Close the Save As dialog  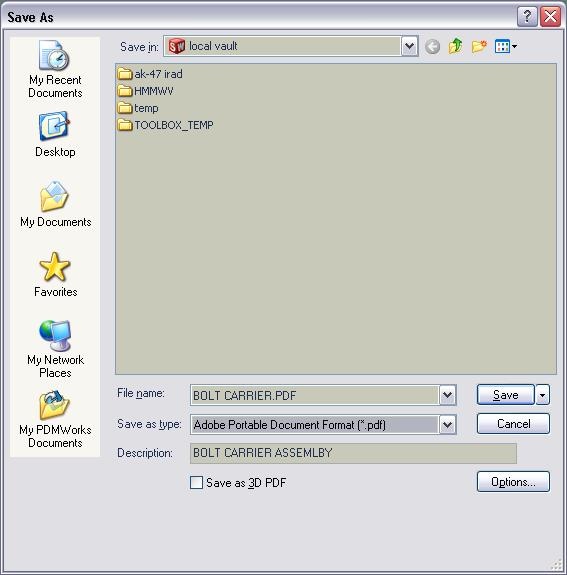[x=550, y=17]
